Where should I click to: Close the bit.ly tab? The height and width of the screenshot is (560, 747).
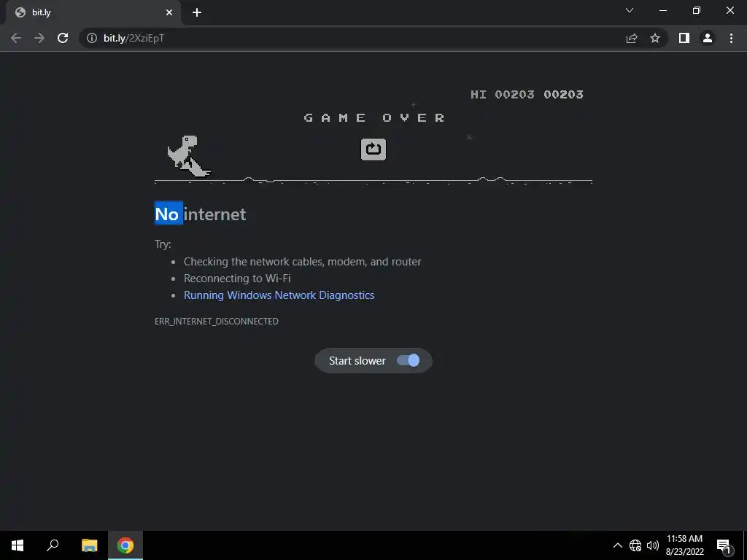coord(169,12)
